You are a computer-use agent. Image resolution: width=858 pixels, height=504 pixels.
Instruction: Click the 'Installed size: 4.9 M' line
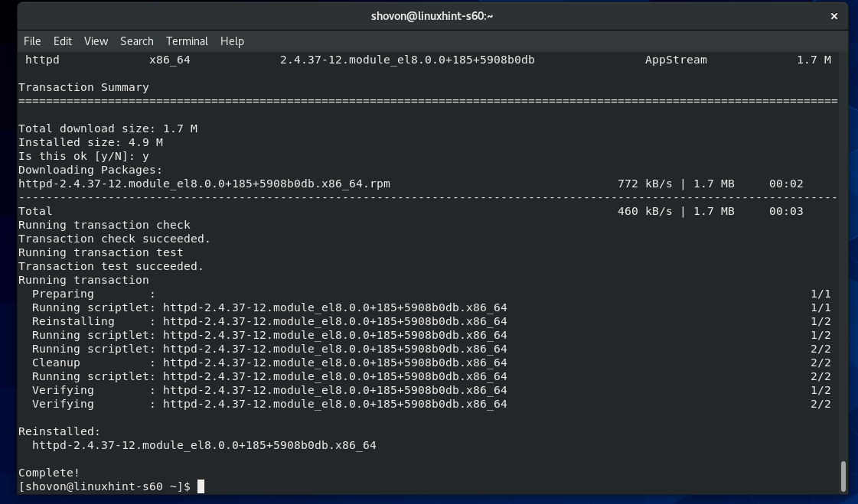(90, 142)
